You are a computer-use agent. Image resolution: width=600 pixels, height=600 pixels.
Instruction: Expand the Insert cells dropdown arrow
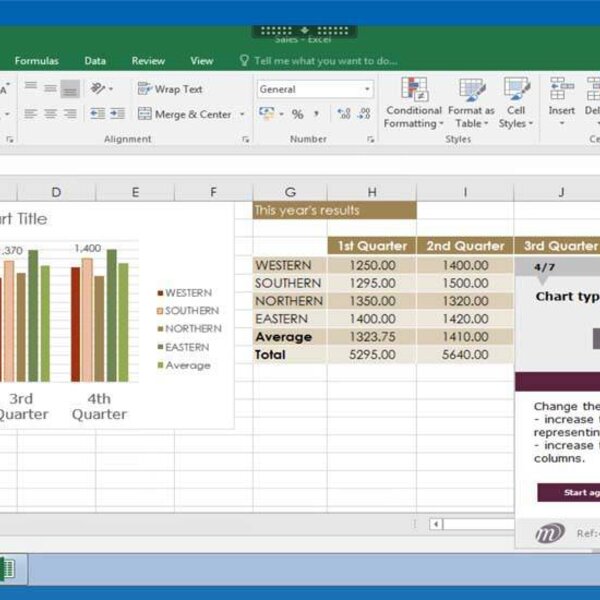[562, 123]
